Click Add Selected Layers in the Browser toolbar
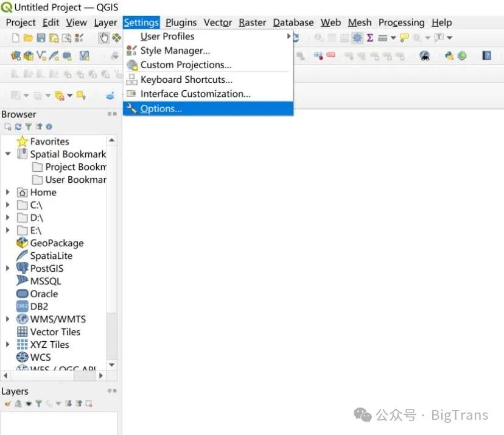 8,127
